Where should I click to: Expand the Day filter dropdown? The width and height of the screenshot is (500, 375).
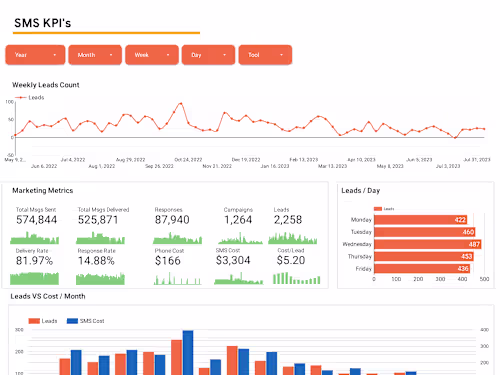pos(208,55)
